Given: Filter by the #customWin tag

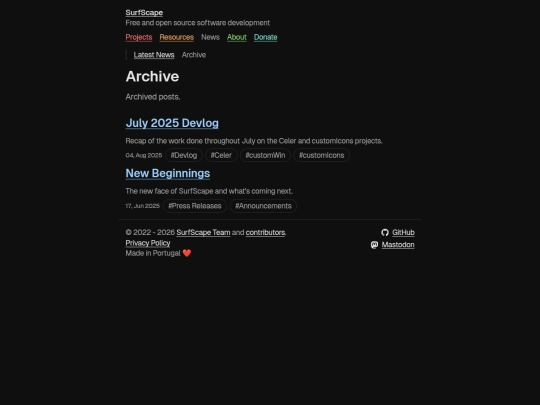Looking at the screenshot, I should (x=265, y=155).
